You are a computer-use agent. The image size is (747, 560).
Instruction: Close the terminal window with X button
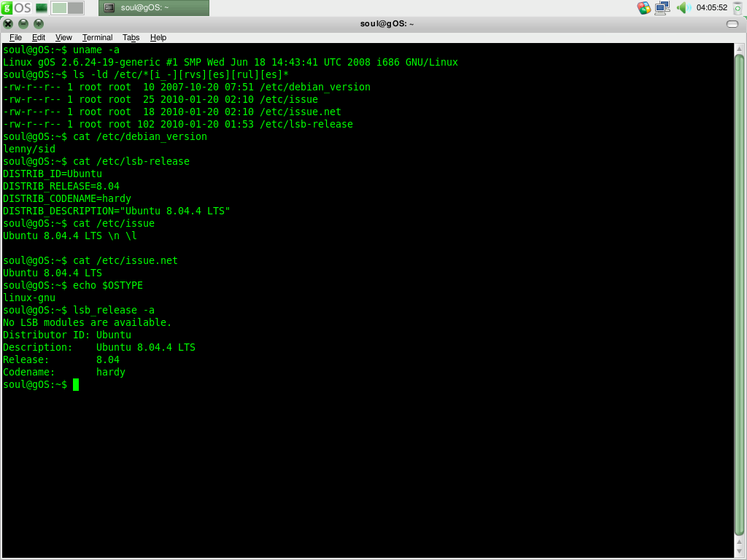8,24
